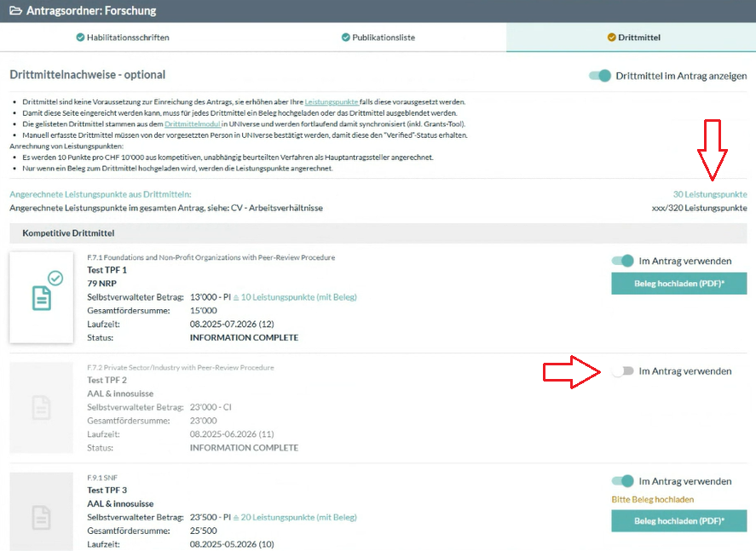Toggle Drittmittel im Antrag anzeigen switch
756x551 pixels.
(600, 75)
